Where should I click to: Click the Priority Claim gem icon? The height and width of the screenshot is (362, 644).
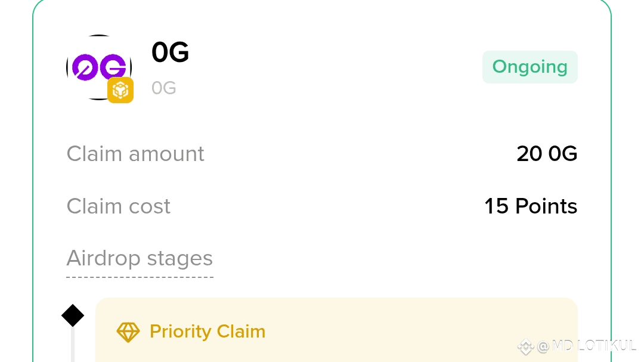click(x=128, y=332)
